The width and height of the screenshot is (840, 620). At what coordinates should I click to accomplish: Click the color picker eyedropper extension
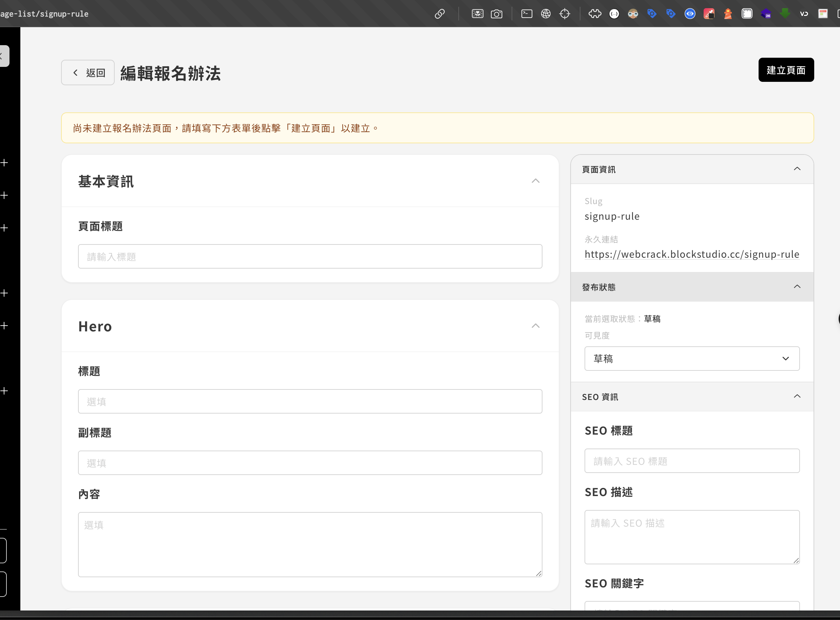(x=709, y=14)
